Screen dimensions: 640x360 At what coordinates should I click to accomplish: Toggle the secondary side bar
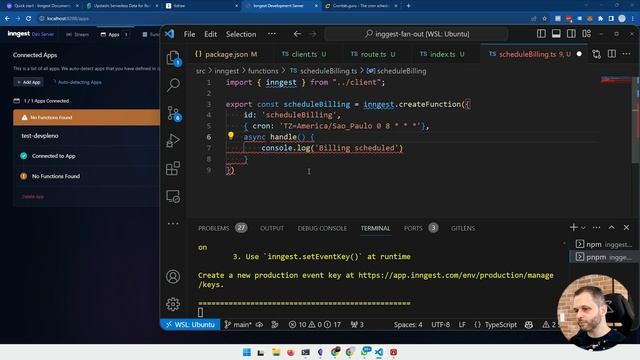click(x=571, y=34)
